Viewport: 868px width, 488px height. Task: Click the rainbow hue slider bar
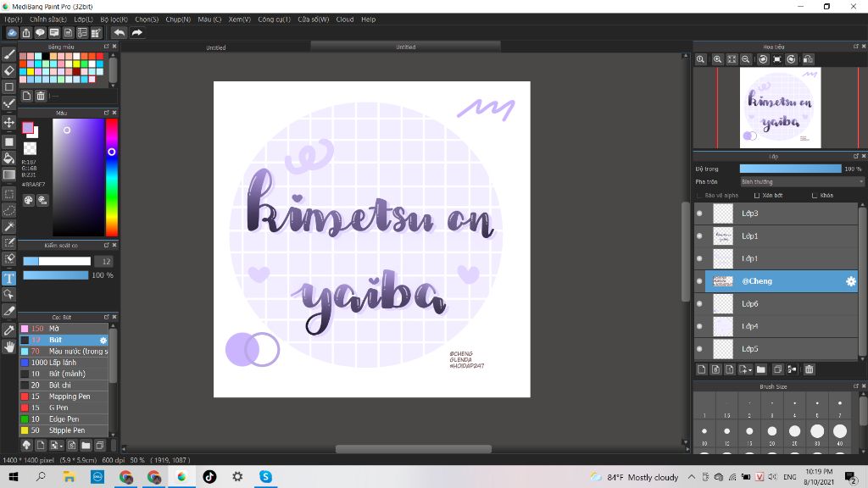(x=111, y=178)
